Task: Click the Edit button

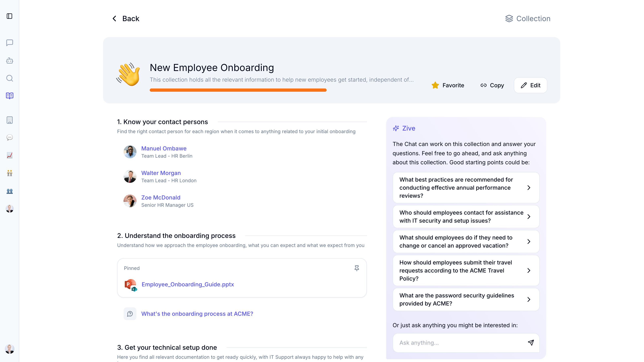Action: point(530,85)
